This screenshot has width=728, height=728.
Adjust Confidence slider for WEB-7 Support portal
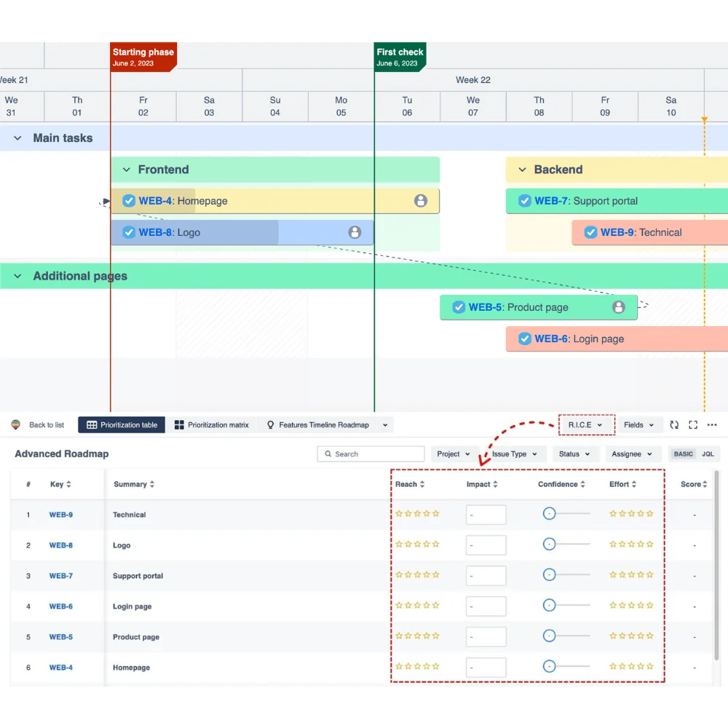(x=549, y=575)
